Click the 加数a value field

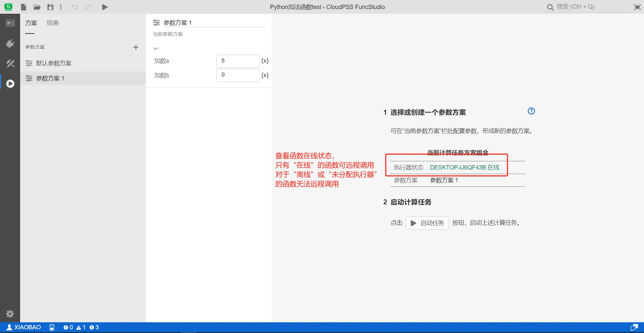238,61
